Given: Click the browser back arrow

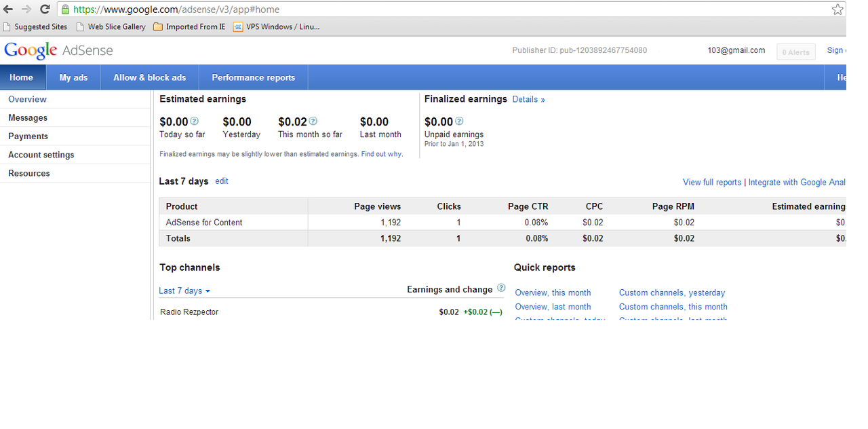Looking at the screenshot, I should 8,9.
